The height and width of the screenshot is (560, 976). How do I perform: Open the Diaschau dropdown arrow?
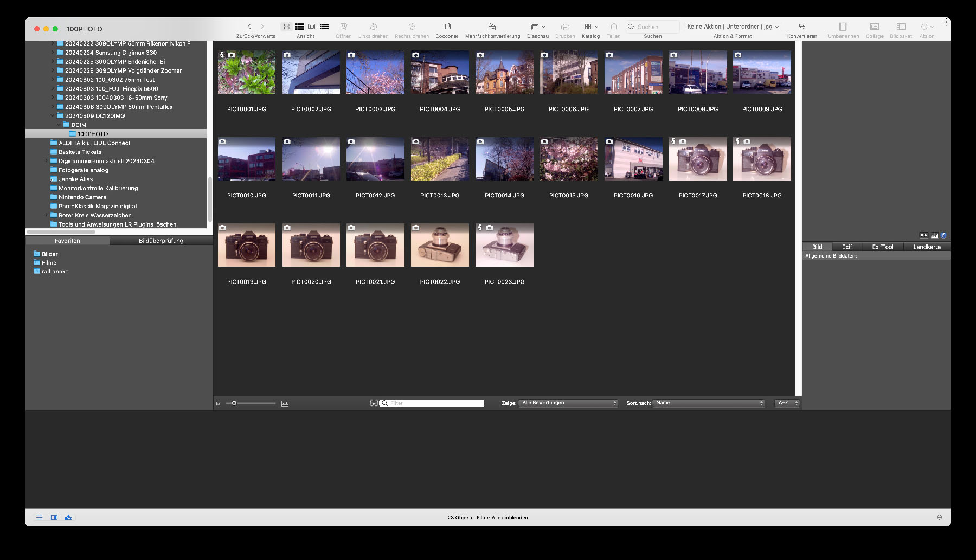point(543,27)
